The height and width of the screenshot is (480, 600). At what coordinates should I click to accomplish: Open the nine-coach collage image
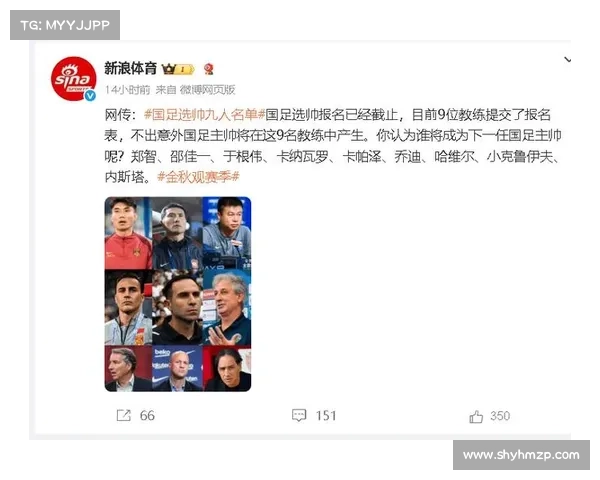pos(178,294)
